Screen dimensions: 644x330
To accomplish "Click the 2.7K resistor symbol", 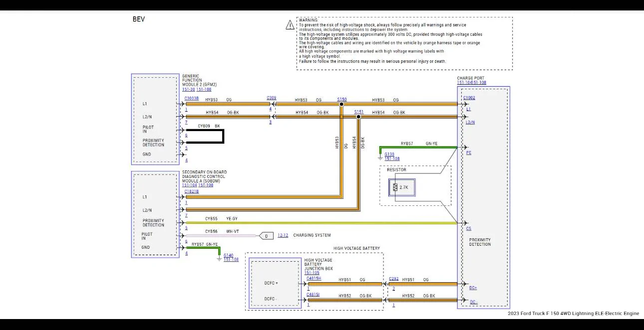I will [395, 187].
